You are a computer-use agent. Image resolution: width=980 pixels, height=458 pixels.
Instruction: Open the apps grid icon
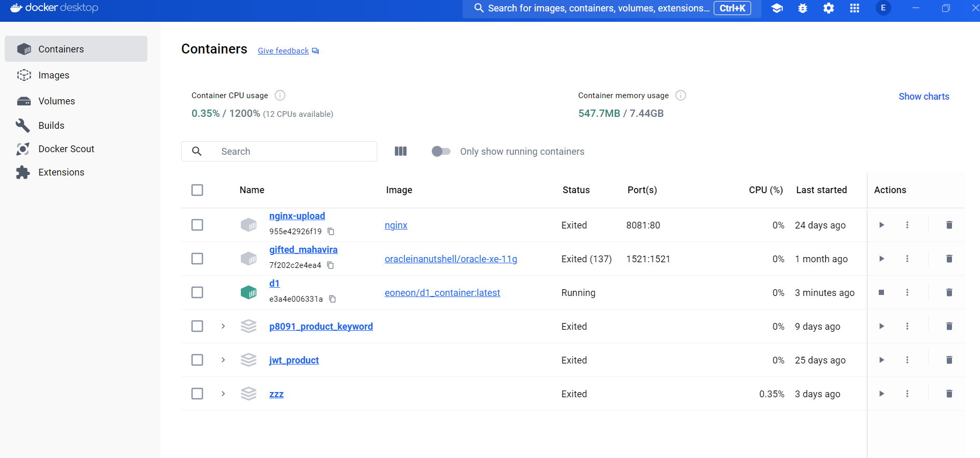(854, 8)
